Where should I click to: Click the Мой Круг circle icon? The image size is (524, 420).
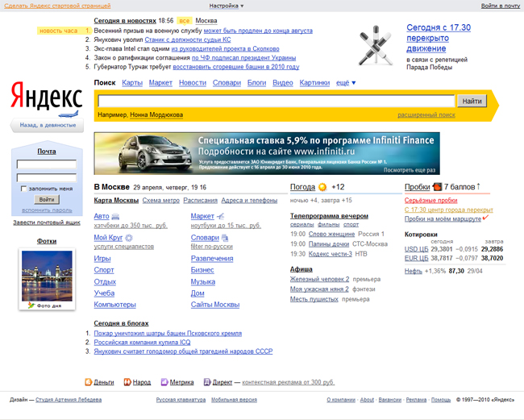pos(129,238)
